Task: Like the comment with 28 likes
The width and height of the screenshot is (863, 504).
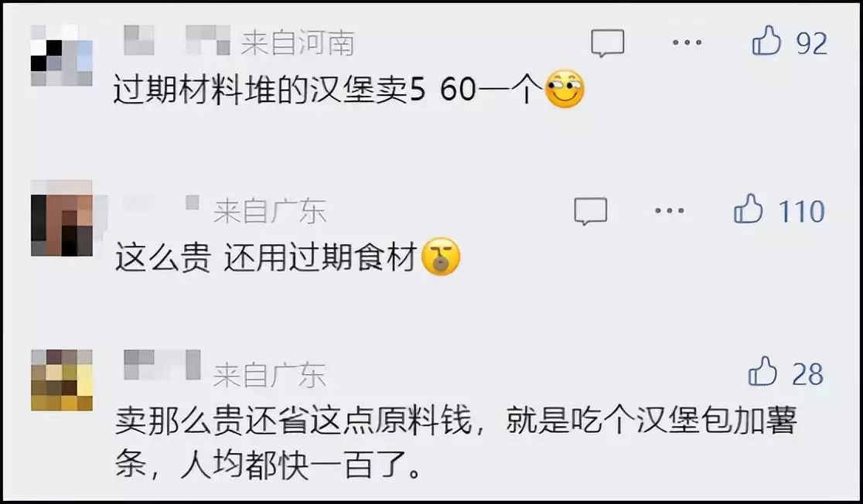Action: pyautogui.click(x=762, y=371)
